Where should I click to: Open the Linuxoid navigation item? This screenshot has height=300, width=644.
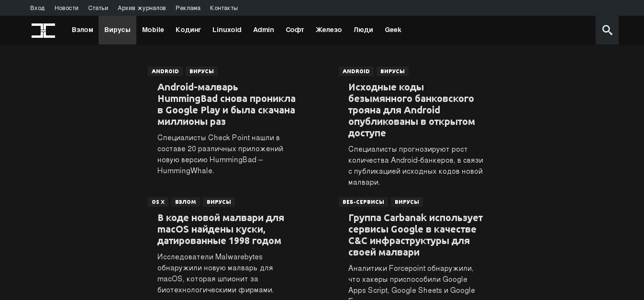pos(227,30)
